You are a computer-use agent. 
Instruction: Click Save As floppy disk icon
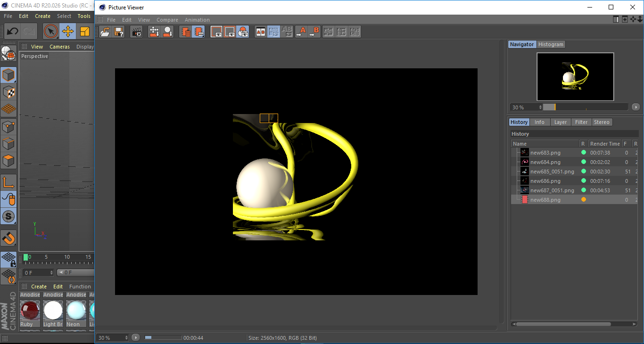click(x=119, y=32)
